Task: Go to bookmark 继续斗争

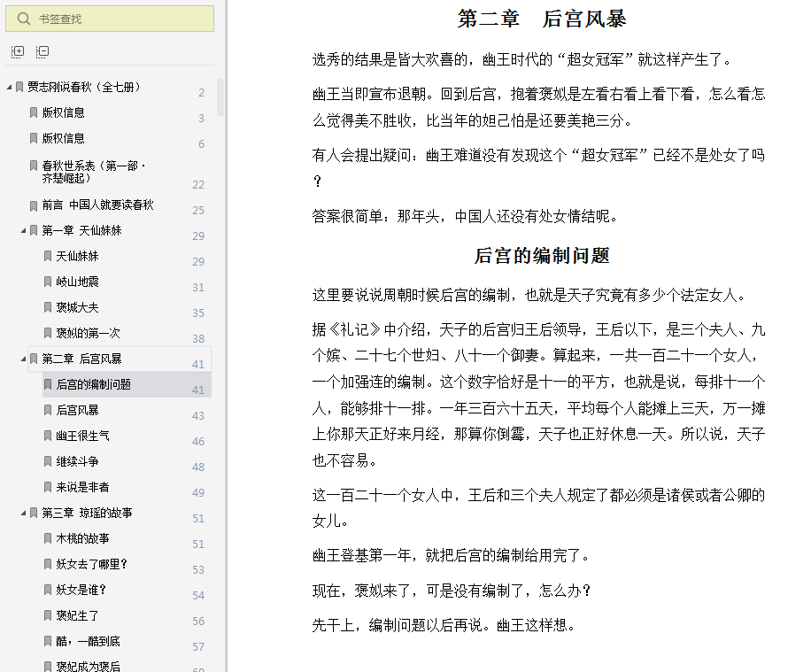Action: click(78, 461)
